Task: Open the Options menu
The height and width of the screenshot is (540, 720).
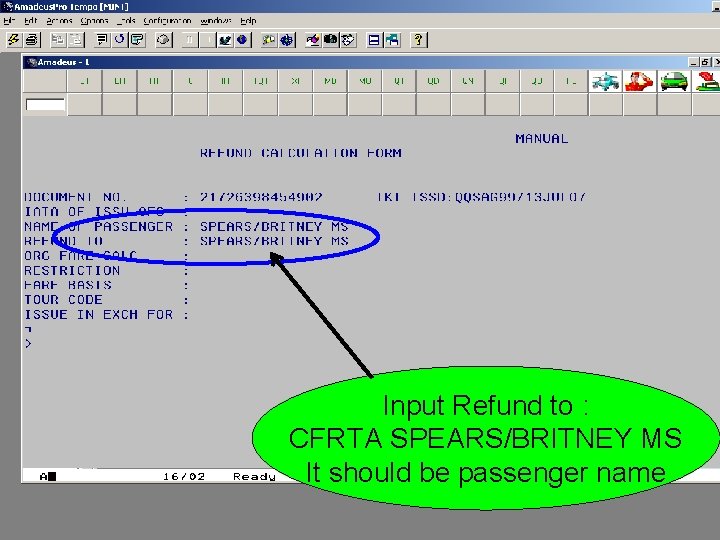Action: [94, 21]
